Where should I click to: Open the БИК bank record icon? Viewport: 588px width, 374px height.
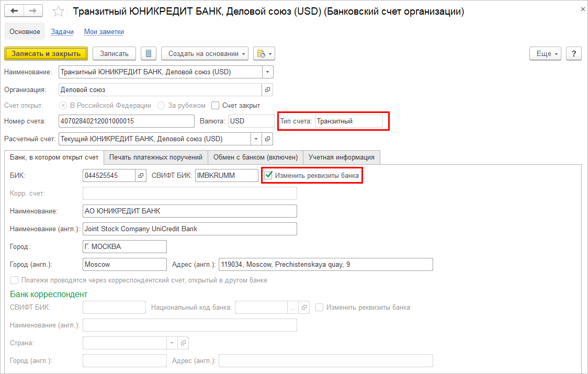pyautogui.click(x=141, y=176)
